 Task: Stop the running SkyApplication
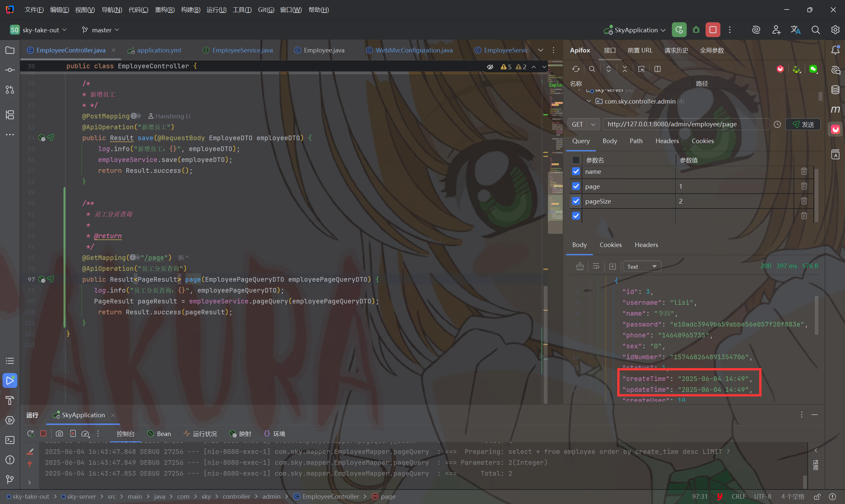[713, 30]
